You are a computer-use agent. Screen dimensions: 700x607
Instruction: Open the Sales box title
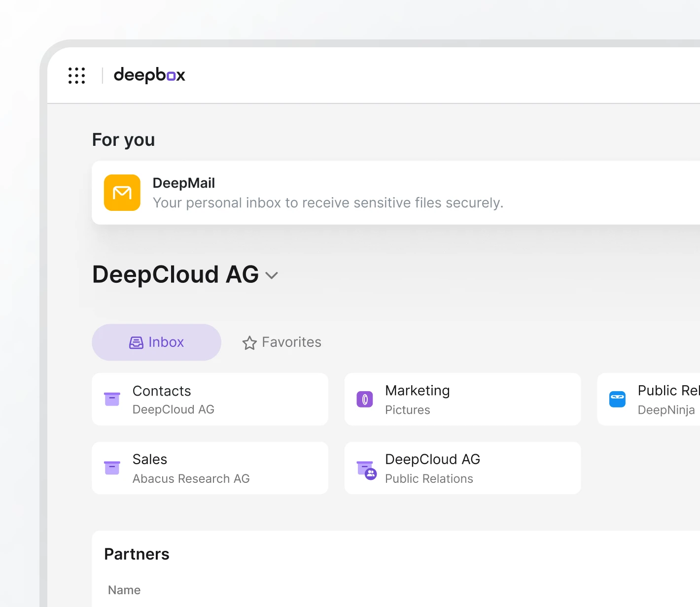[150, 459]
